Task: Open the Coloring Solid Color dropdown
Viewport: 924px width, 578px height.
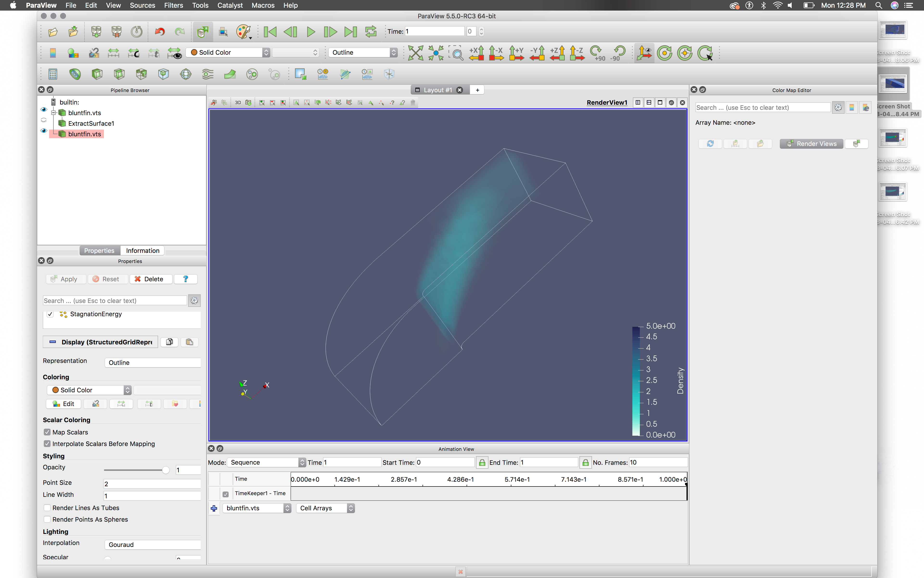Action: click(x=89, y=390)
